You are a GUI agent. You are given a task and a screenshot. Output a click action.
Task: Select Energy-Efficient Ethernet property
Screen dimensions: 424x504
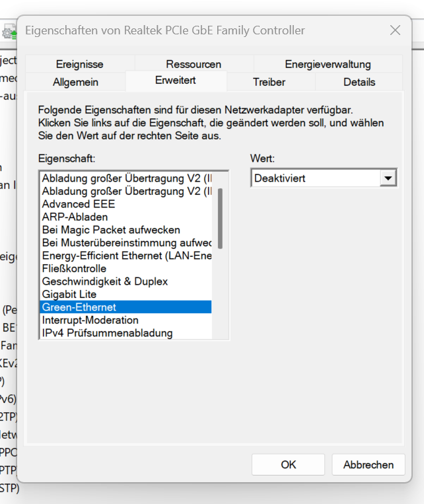tap(126, 256)
